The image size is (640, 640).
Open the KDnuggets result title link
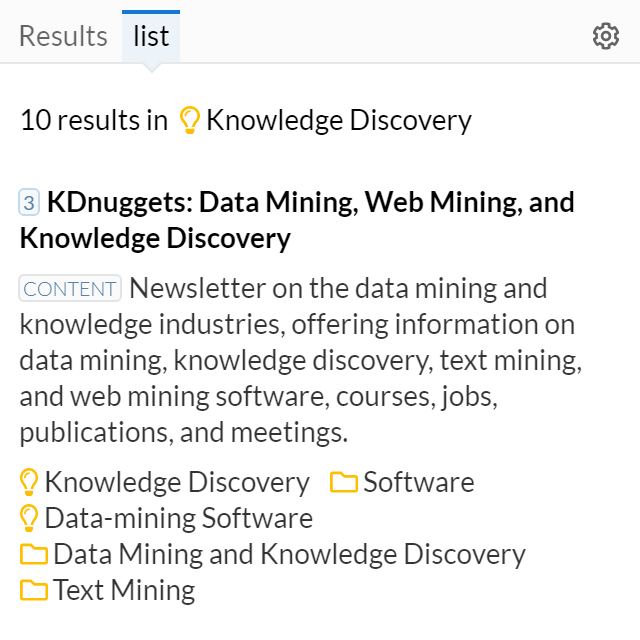(297, 220)
